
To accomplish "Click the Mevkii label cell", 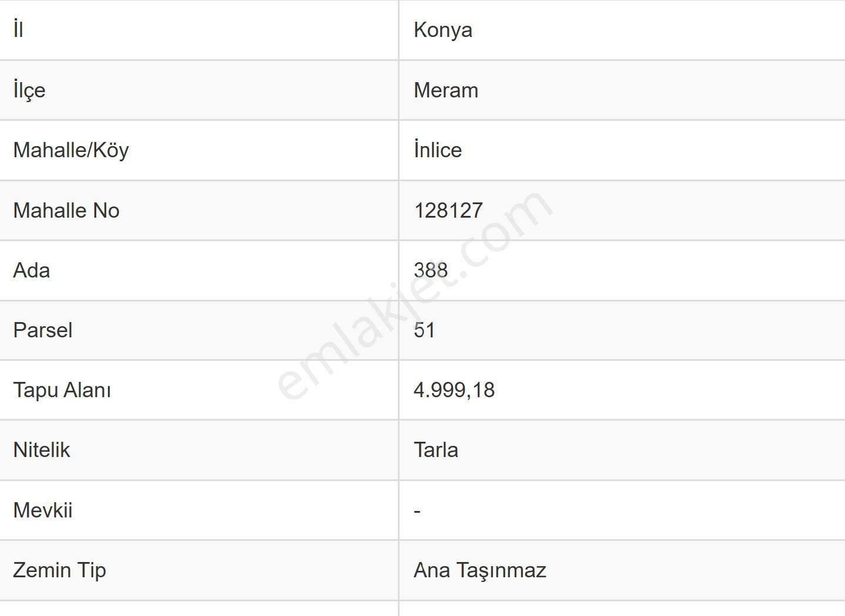I will click(x=43, y=510).
